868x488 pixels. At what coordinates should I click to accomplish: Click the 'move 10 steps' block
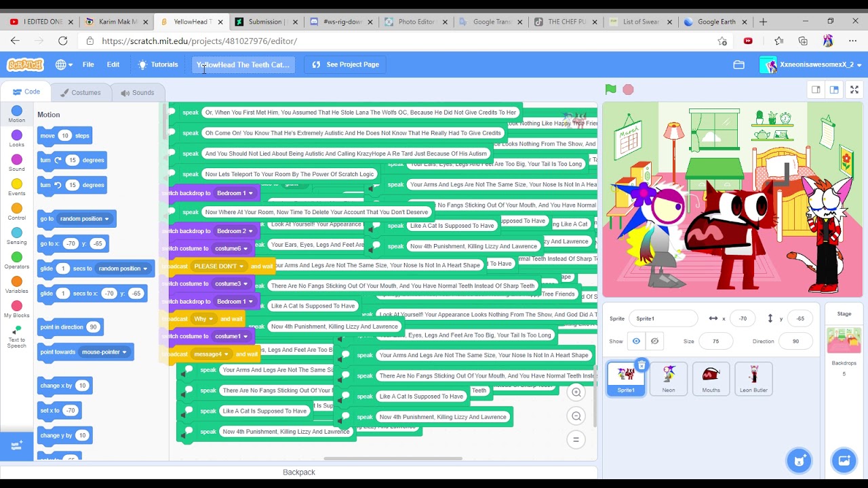point(64,136)
